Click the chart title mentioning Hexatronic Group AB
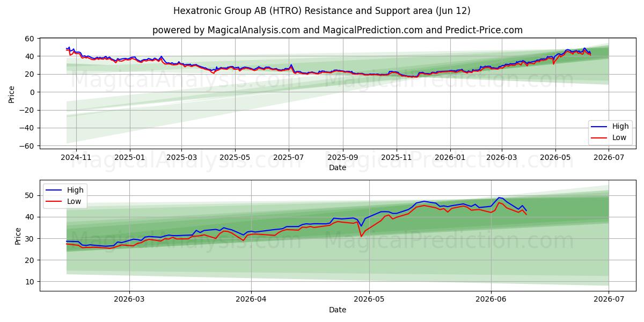The height and width of the screenshot is (322, 644). (322, 11)
